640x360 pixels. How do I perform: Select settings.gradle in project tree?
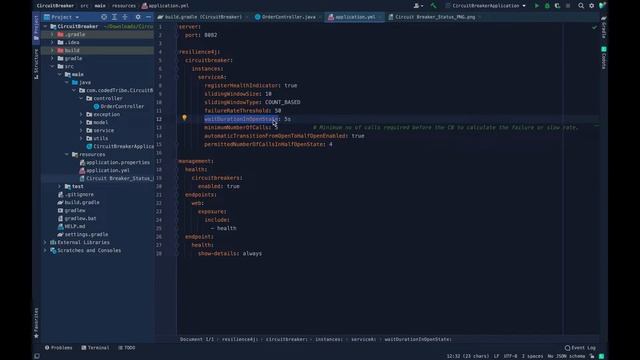[82, 234]
